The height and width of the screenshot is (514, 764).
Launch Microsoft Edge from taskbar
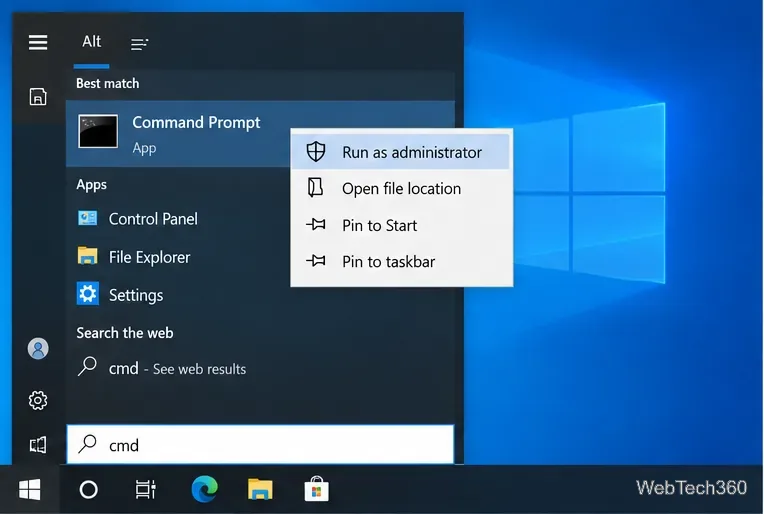[204, 489]
